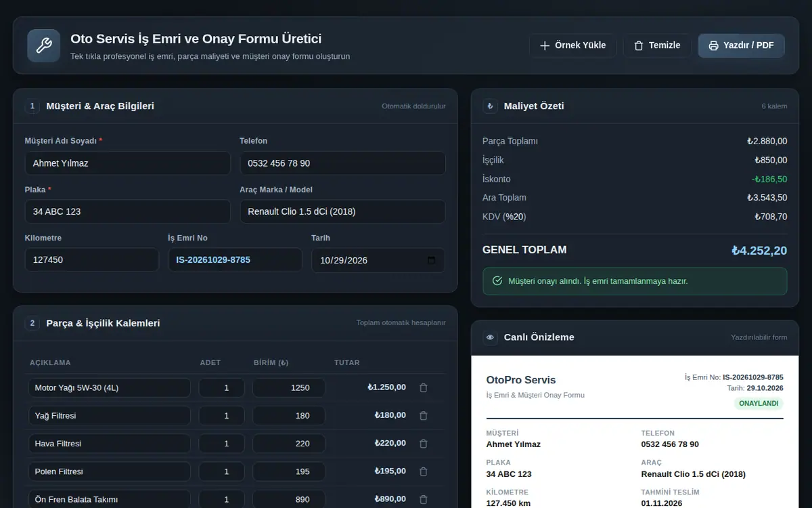This screenshot has height=508, width=812.
Task: Click the eye icon beside Canlı Önizleme
Action: pos(491,337)
